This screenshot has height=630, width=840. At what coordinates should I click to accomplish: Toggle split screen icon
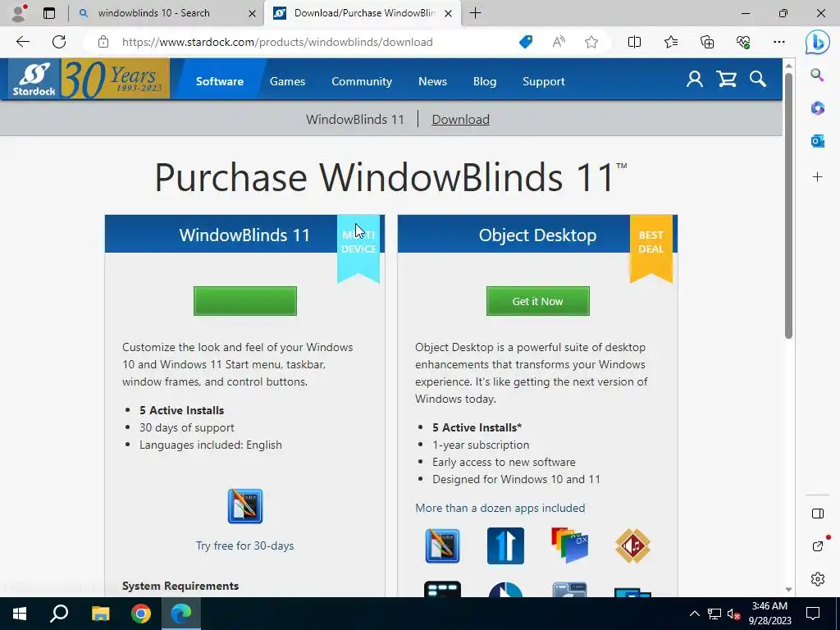point(634,42)
